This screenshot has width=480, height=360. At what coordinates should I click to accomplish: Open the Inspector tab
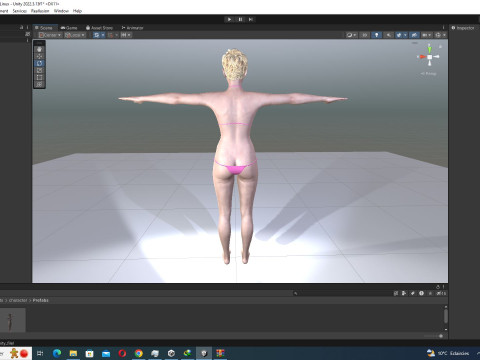pos(463,28)
